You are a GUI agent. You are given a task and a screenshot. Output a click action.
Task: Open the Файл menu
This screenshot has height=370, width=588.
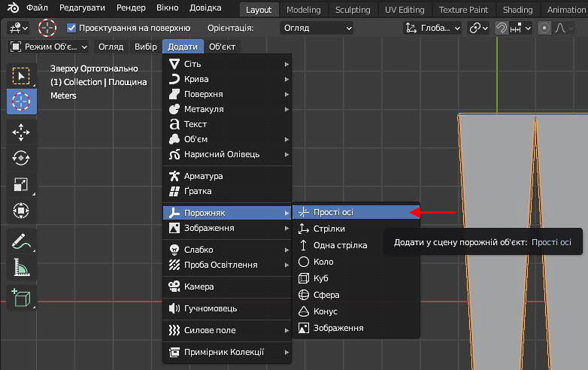click(37, 8)
